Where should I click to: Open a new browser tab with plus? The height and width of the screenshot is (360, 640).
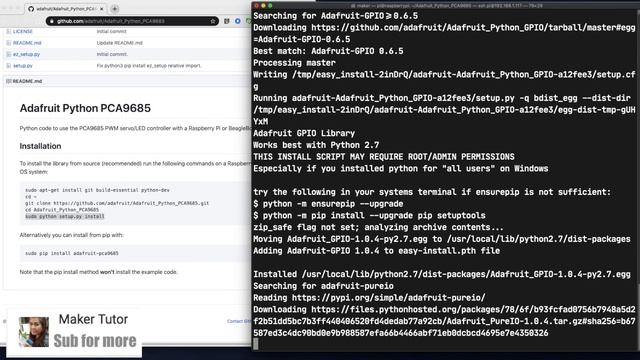click(115, 9)
